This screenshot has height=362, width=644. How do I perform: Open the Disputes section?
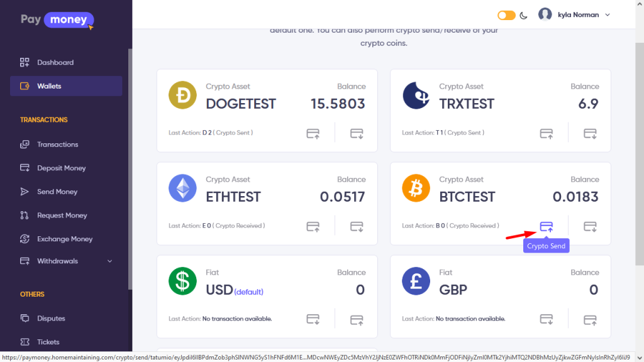click(x=51, y=319)
